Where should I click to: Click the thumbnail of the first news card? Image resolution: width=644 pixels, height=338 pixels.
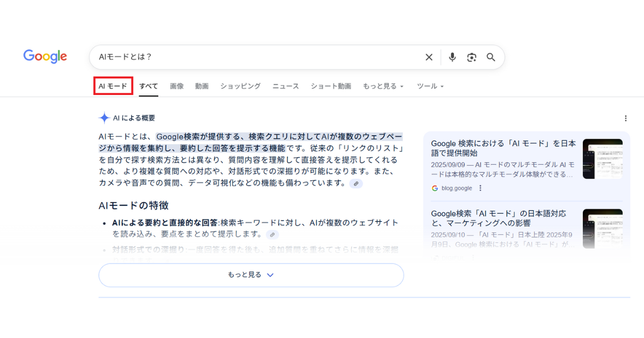(602, 159)
